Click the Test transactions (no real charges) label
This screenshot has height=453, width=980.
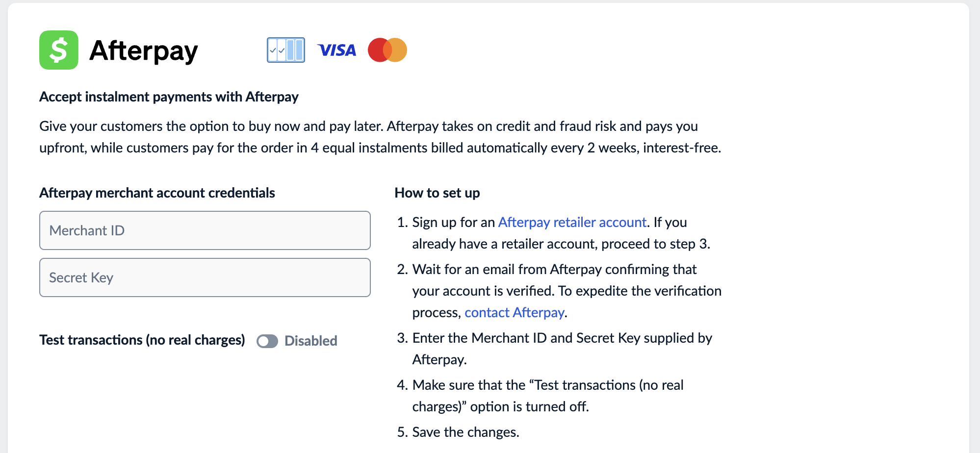click(142, 340)
